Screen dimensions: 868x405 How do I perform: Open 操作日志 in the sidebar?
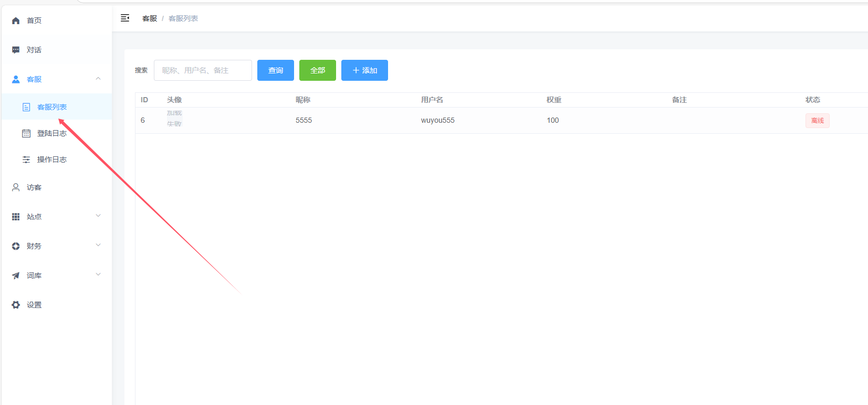(x=57, y=159)
